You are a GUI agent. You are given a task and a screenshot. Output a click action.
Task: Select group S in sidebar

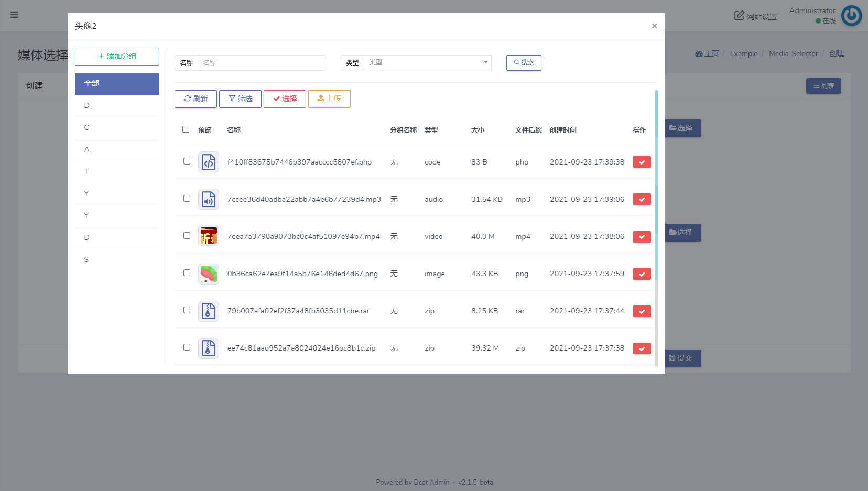117,260
